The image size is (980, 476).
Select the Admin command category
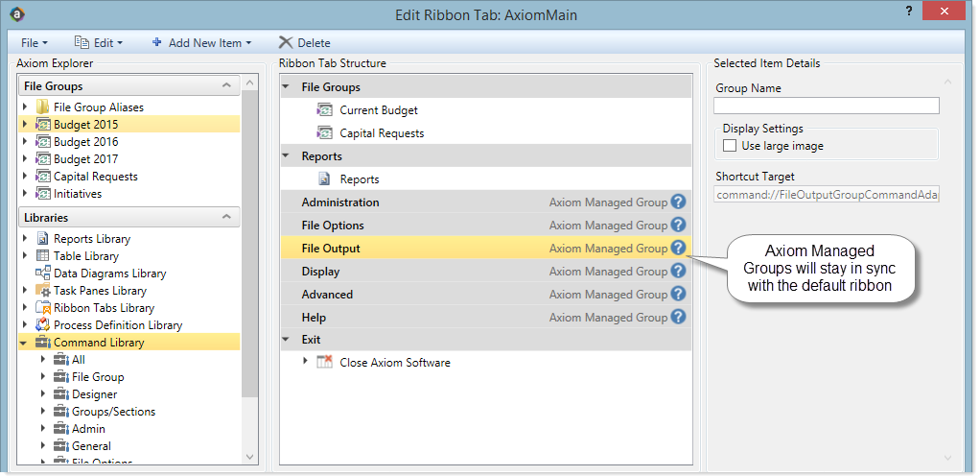point(88,428)
